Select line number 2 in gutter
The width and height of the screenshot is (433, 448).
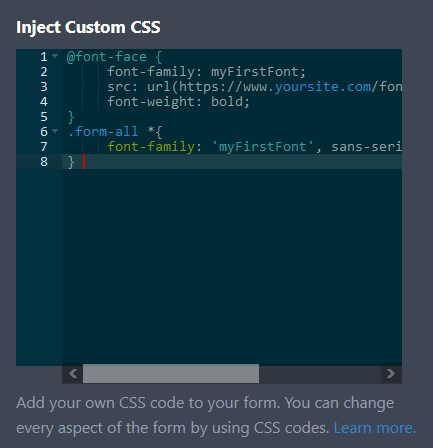point(44,72)
